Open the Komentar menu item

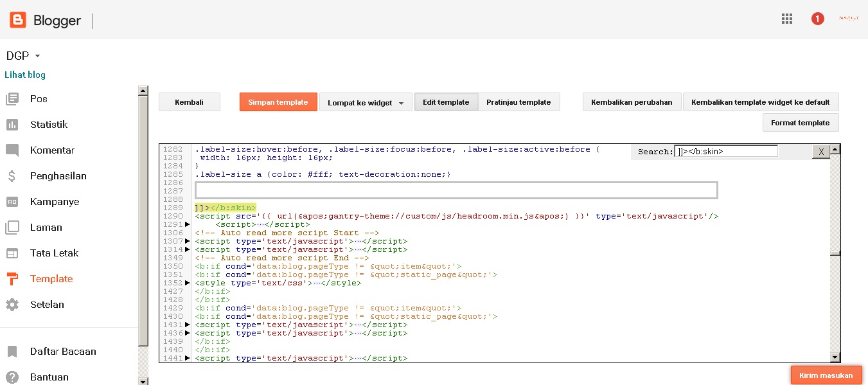tap(52, 150)
